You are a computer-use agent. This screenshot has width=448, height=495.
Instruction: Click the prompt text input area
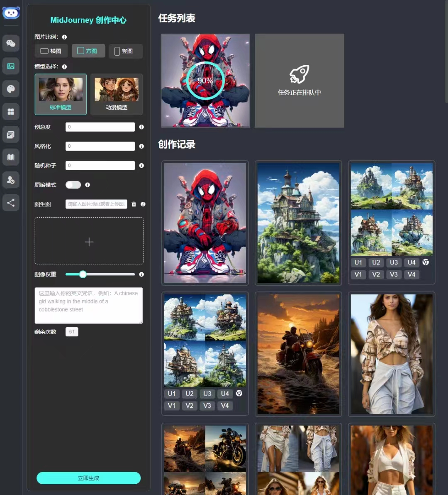coord(88,306)
